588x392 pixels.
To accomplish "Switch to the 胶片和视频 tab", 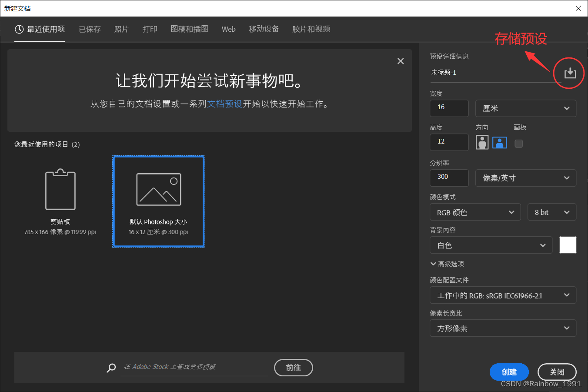I will tap(311, 29).
